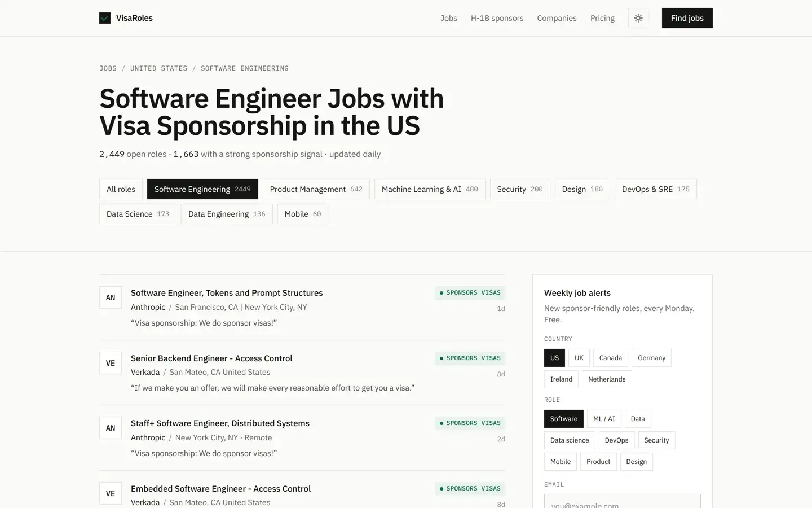
Task: Toggle Data science role in job alerts
Action: coord(570,440)
